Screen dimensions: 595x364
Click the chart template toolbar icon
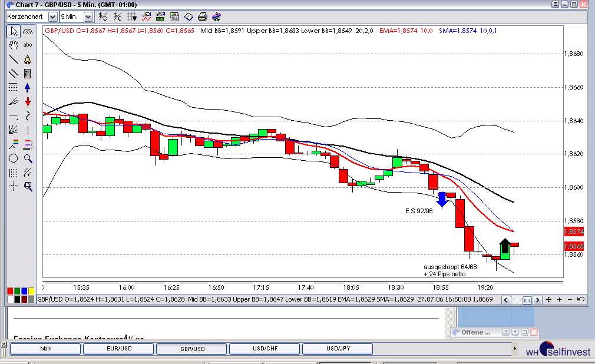[x=174, y=16]
